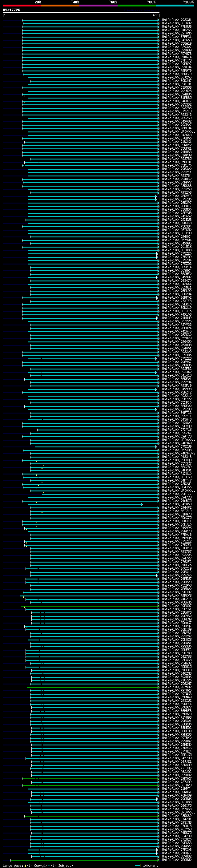
Task: Select hit label UniRef100_B6REZ9
Action: (x=176, y=74)
